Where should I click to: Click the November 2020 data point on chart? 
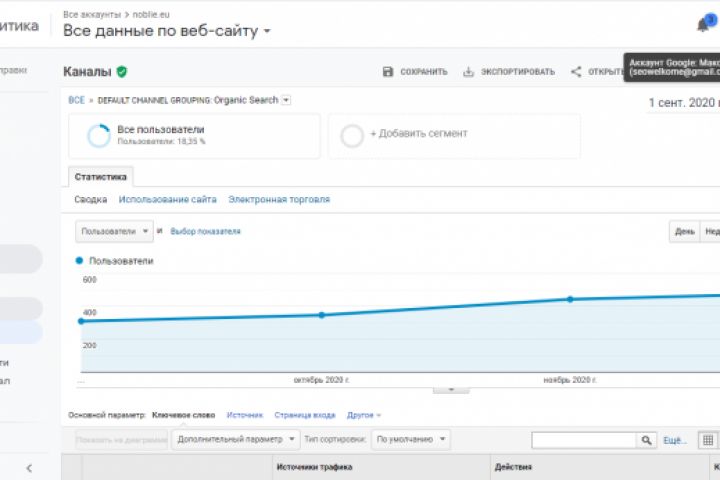[x=570, y=299]
